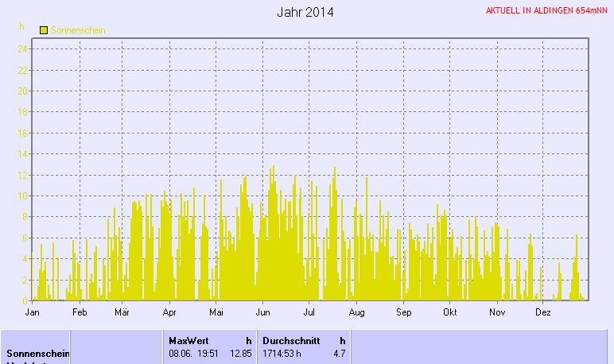614x364 pixels.
Task: Select the 4.7 average value
Action: click(x=339, y=353)
